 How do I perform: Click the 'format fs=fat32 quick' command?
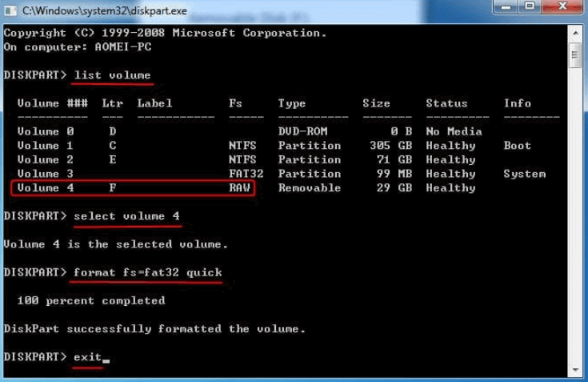coord(147,272)
